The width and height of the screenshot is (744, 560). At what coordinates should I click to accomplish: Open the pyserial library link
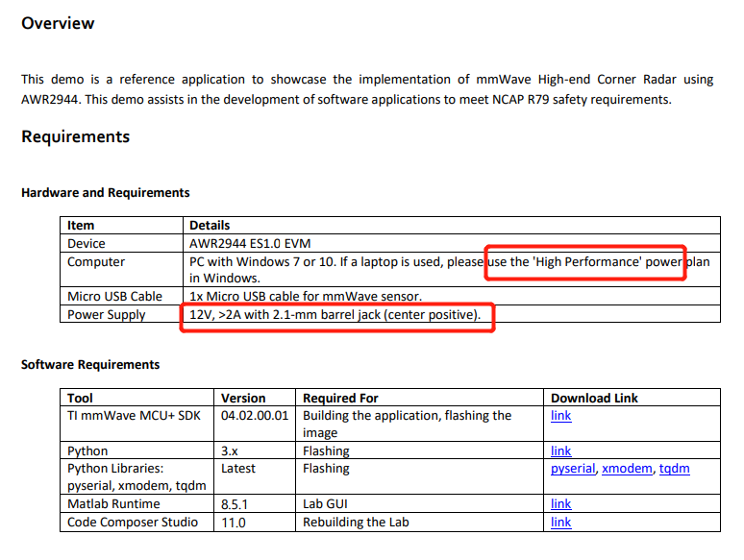(573, 469)
